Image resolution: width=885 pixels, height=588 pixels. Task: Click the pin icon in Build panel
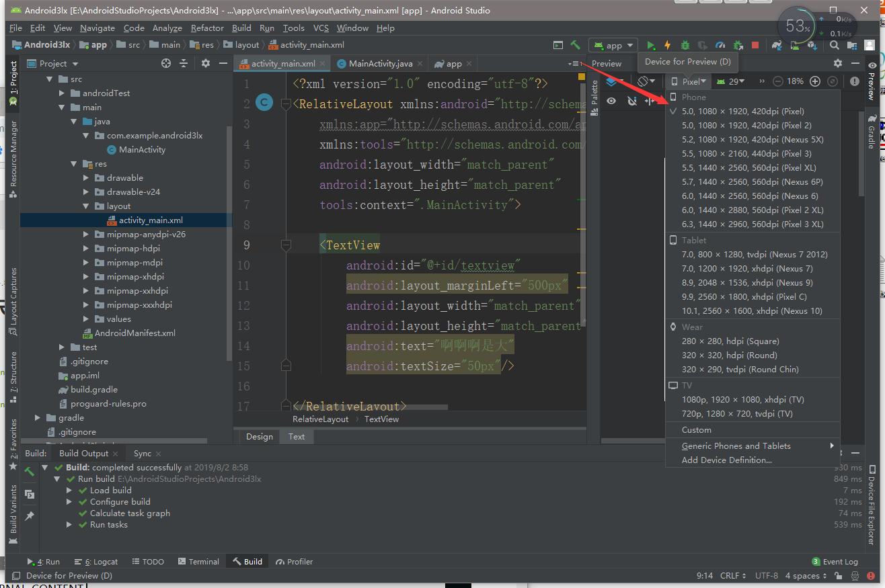coord(30,516)
